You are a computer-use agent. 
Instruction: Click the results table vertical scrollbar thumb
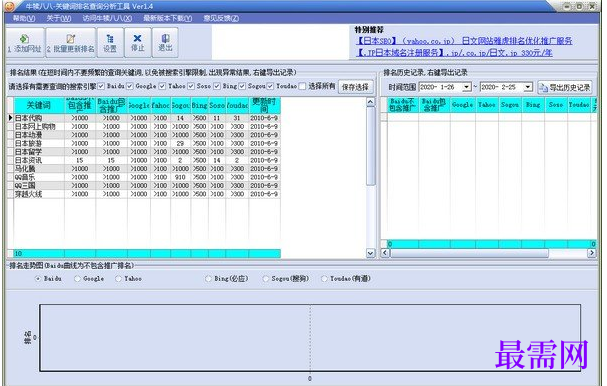[x=370, y=146]
